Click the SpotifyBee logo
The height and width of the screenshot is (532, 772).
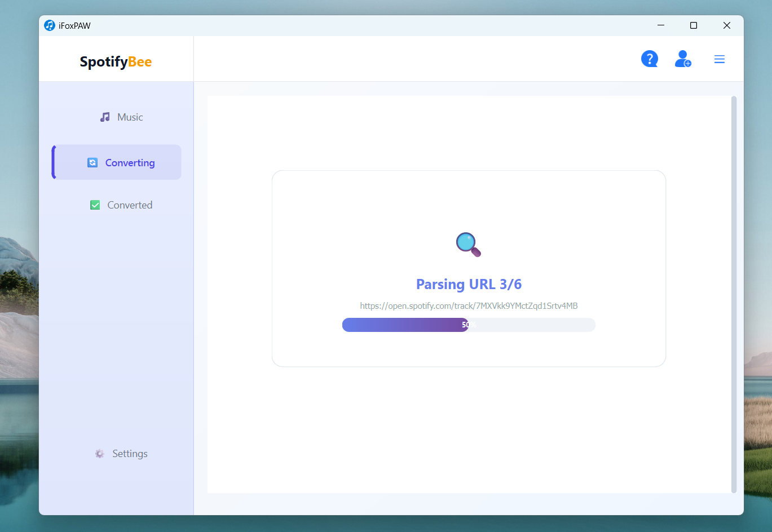(x=116, y=61)
